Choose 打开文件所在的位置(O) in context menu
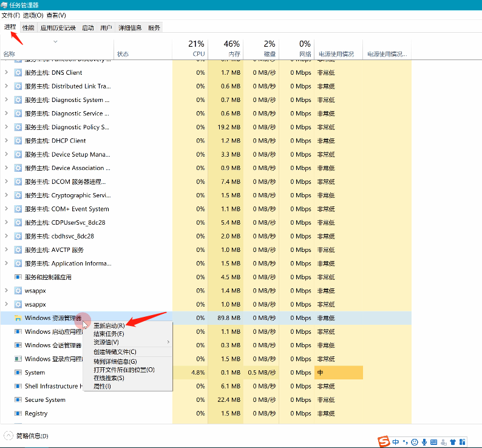Viewport: 482px width, 448px height. click(128, 370)
